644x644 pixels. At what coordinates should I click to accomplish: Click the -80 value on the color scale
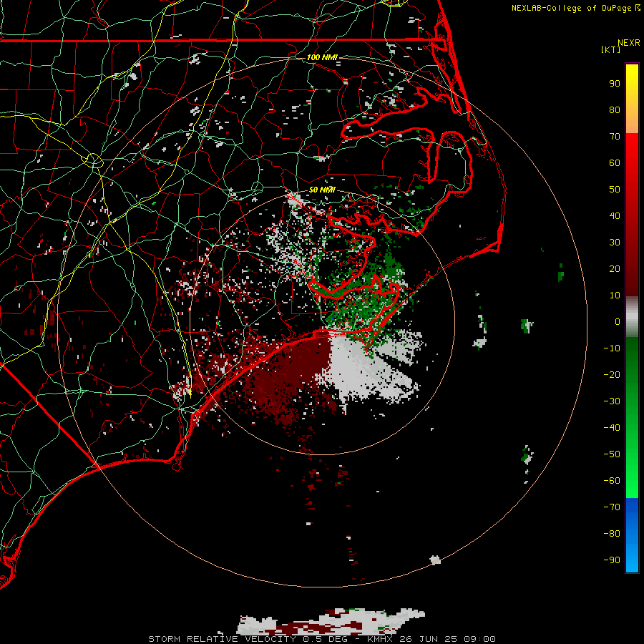[612, 534]
